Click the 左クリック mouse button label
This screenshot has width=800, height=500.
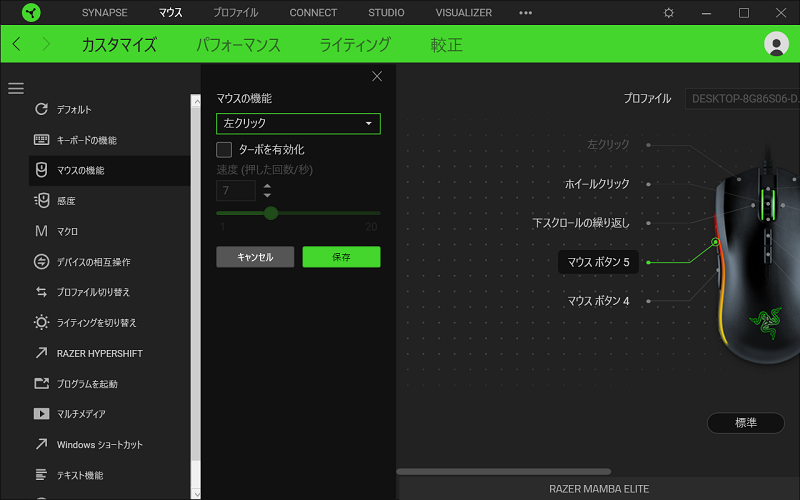click(x=608, y=144)
